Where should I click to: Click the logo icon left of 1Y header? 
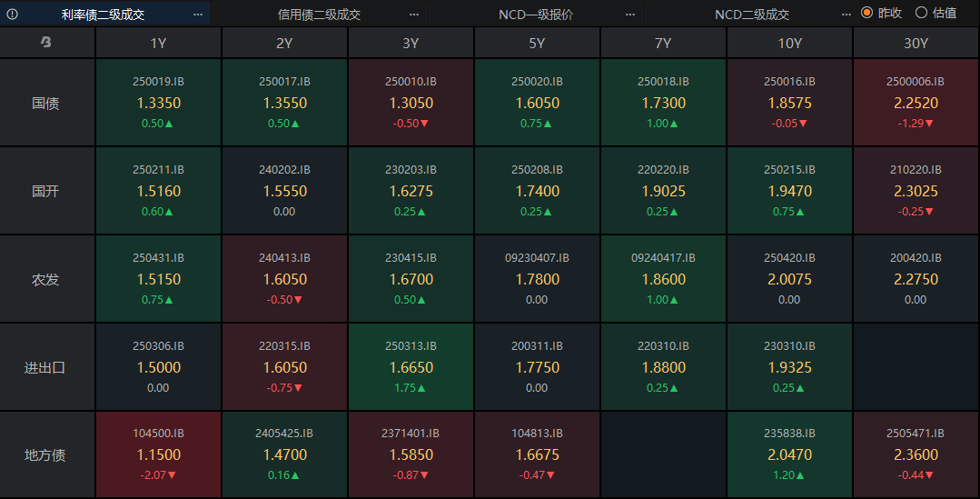click(x=46, y=43)
